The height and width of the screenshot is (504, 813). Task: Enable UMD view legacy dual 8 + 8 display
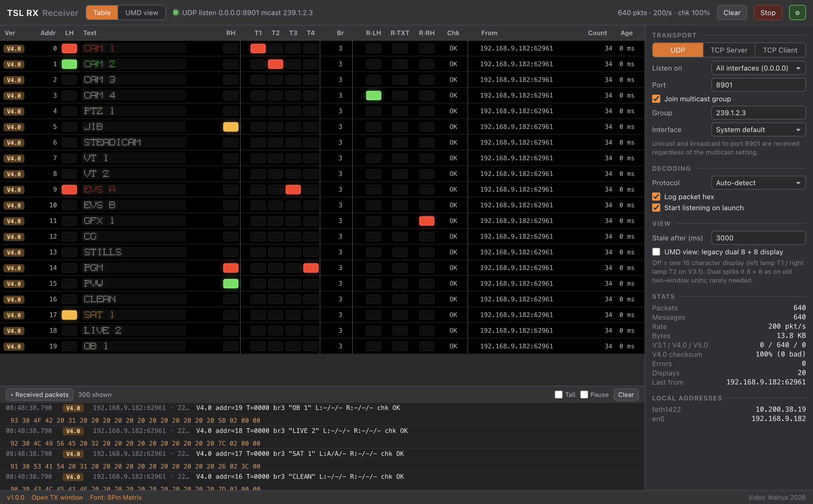tap(656, 252)
